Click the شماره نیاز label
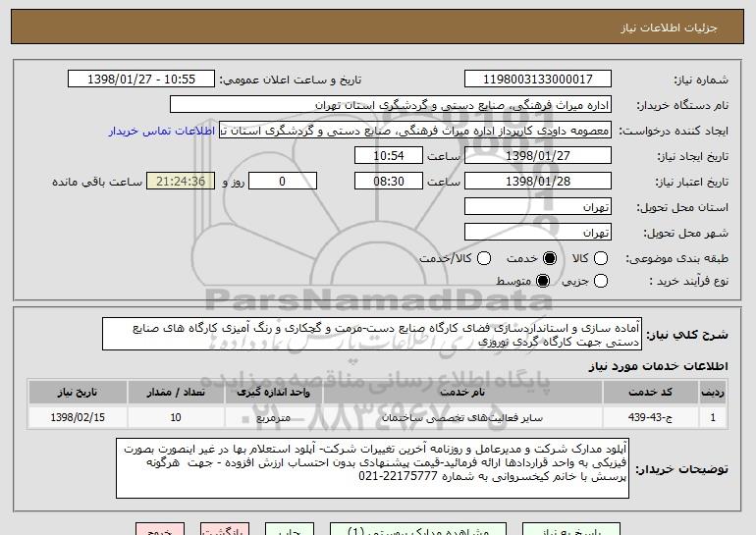 (x=701, y=80)
